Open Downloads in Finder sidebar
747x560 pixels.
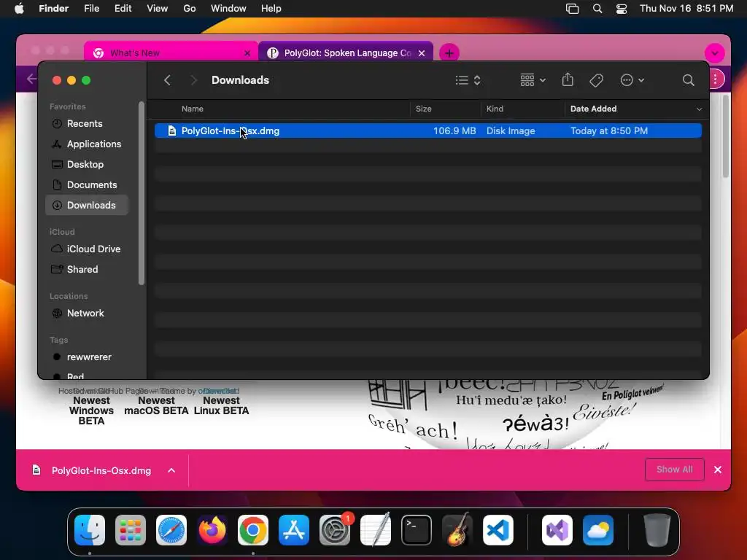click(88, 205)
